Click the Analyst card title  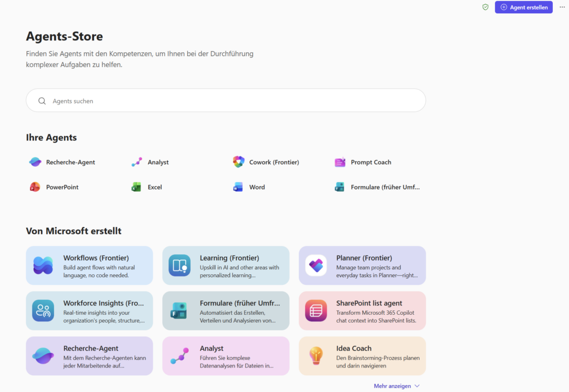[212, 349]
